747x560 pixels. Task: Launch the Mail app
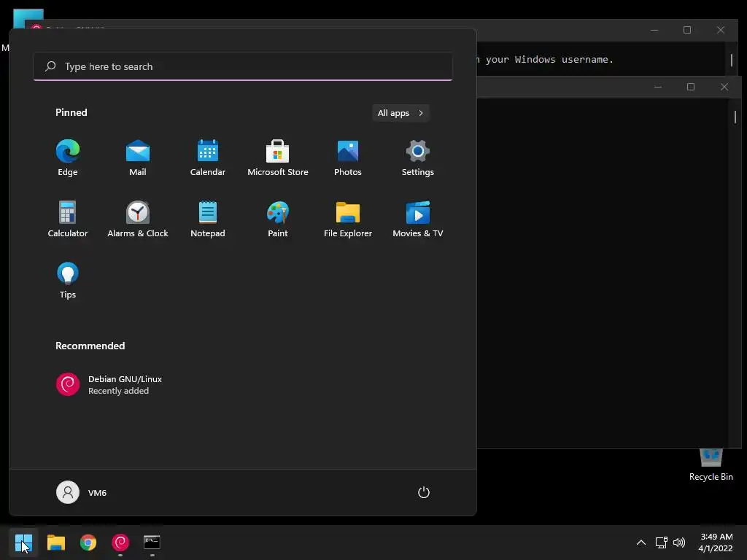[138, 158]
